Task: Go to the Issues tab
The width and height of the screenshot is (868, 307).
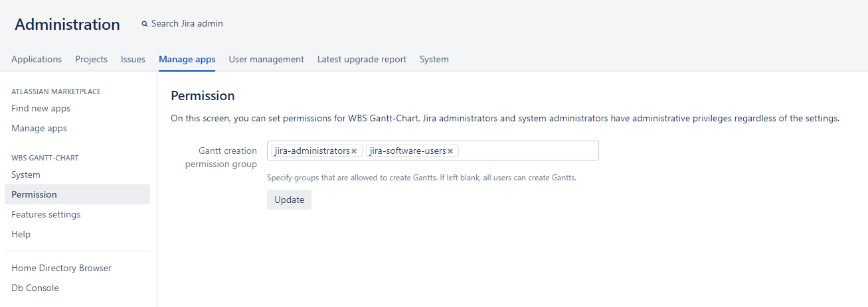Action: pos(133,59)
